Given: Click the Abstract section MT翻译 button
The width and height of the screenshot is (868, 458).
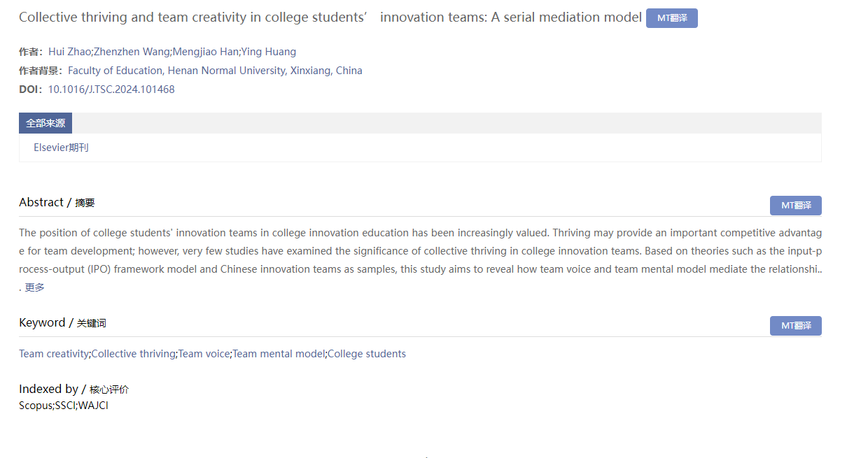Looking at the screenshot, I should pyautogui.click(x=795, y=206).
